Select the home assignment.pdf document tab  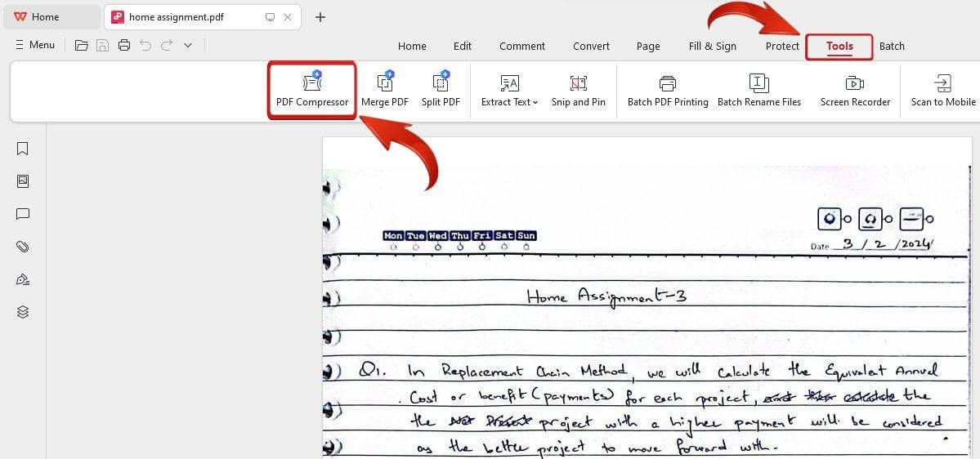click(203, 17)
